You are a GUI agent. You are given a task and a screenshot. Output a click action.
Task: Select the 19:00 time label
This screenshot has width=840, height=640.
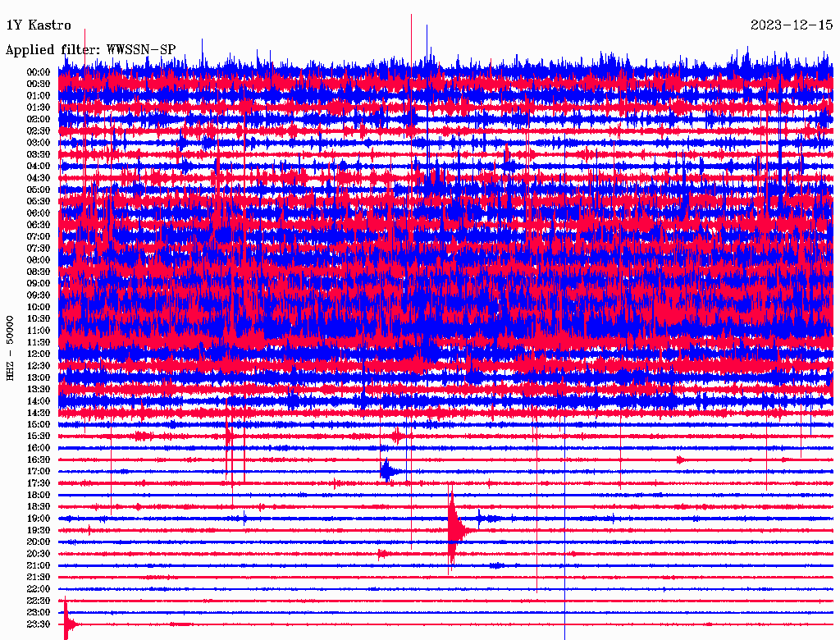[x=38, y=519]
